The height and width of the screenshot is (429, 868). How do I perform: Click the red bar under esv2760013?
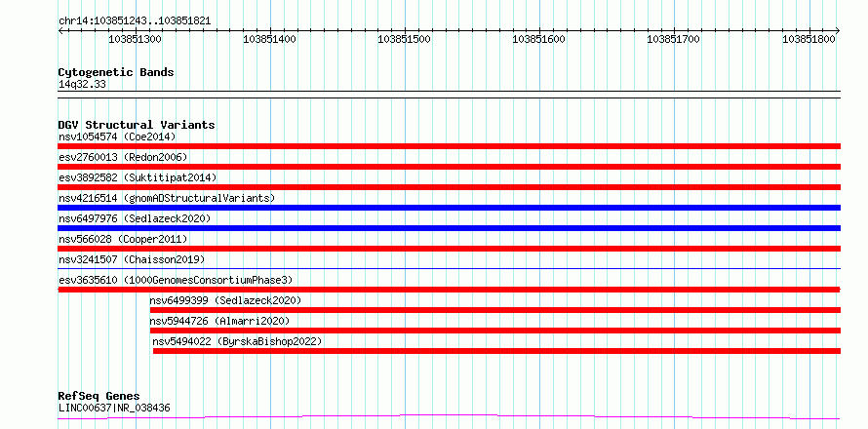pyautogui.click(x=450, y=167)
